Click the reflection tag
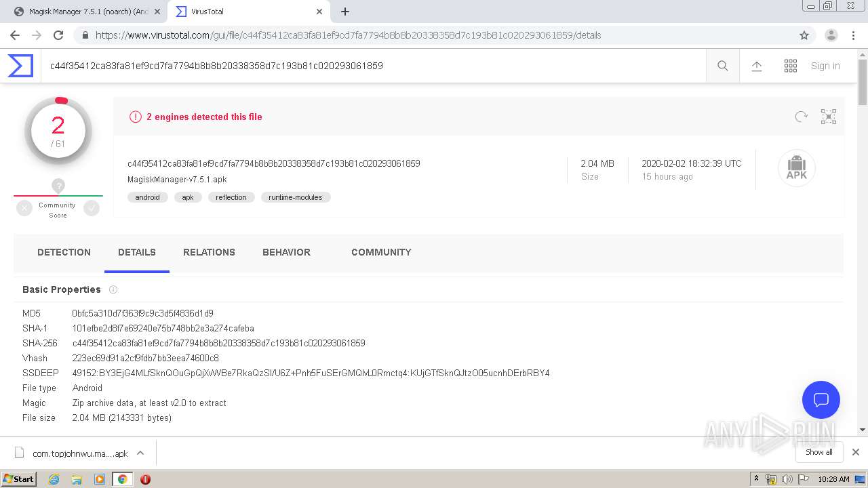This screenshot has width=868, height=488. pyautogui.click(x=231, y=197)
